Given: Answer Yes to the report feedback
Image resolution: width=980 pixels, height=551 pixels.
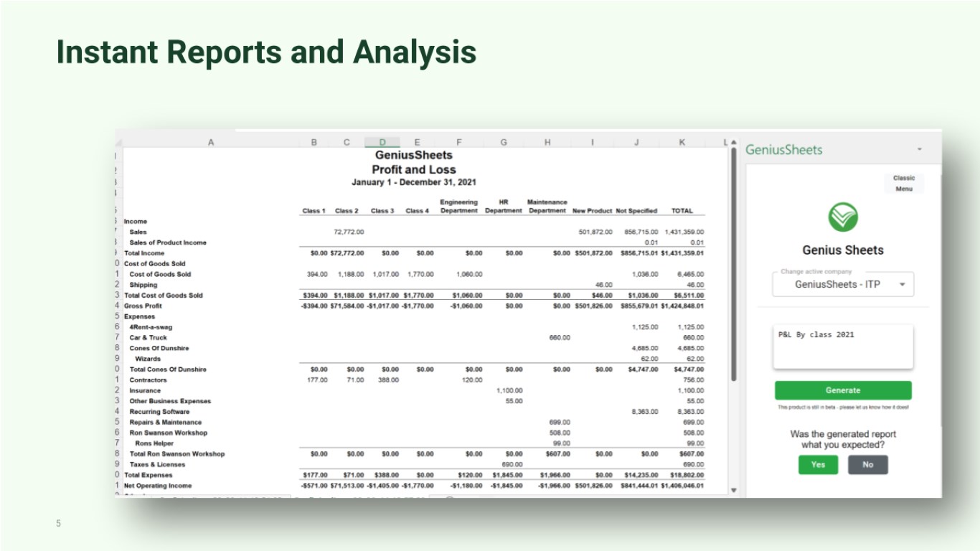Looking at the screenshot, I should [x=818, y=464].
